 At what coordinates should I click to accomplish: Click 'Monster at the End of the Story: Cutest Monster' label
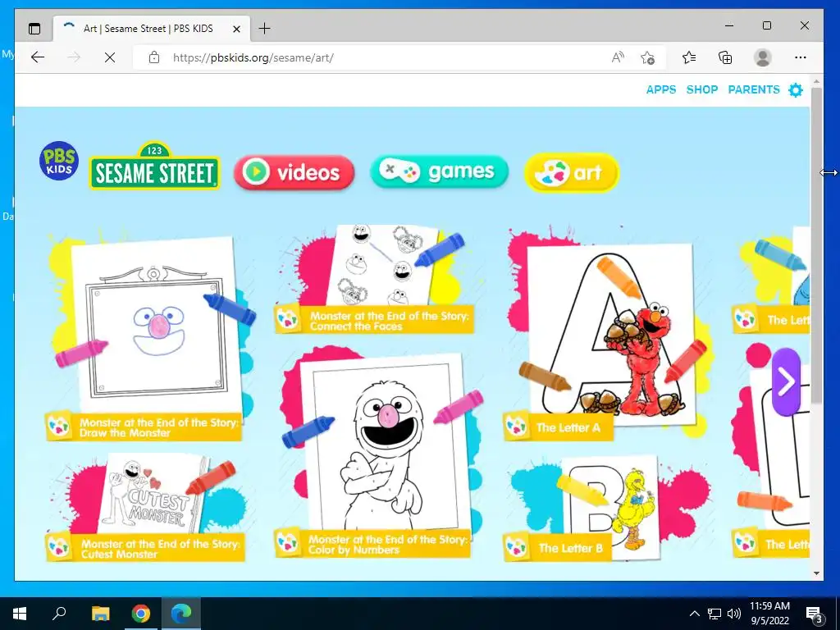coord(160,549)
